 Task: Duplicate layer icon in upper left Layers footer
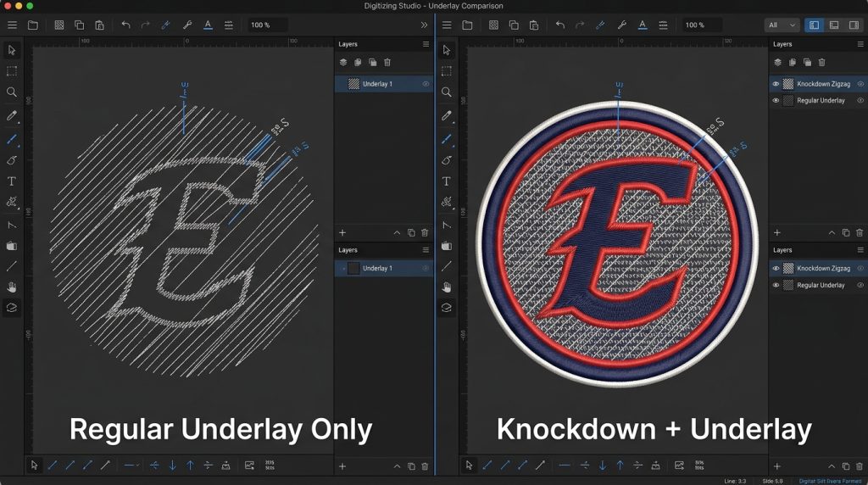(411, 233)
